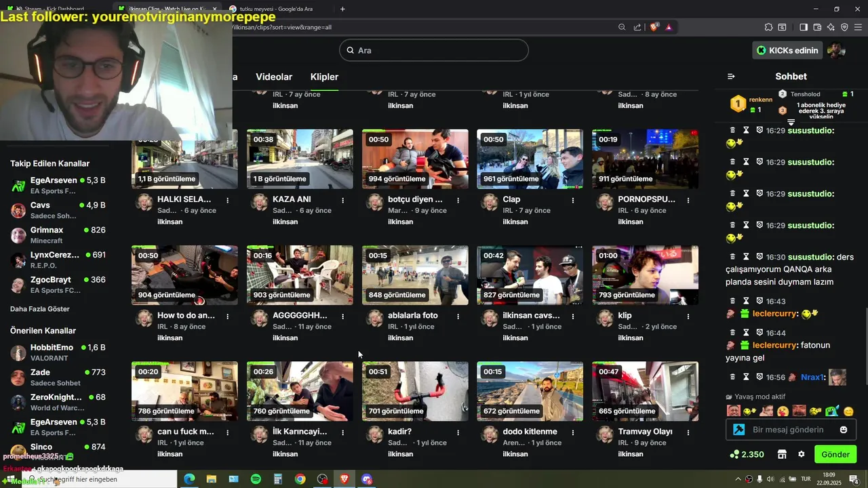
Task: Open the How to do an... clip title
Action: (186, 315)
